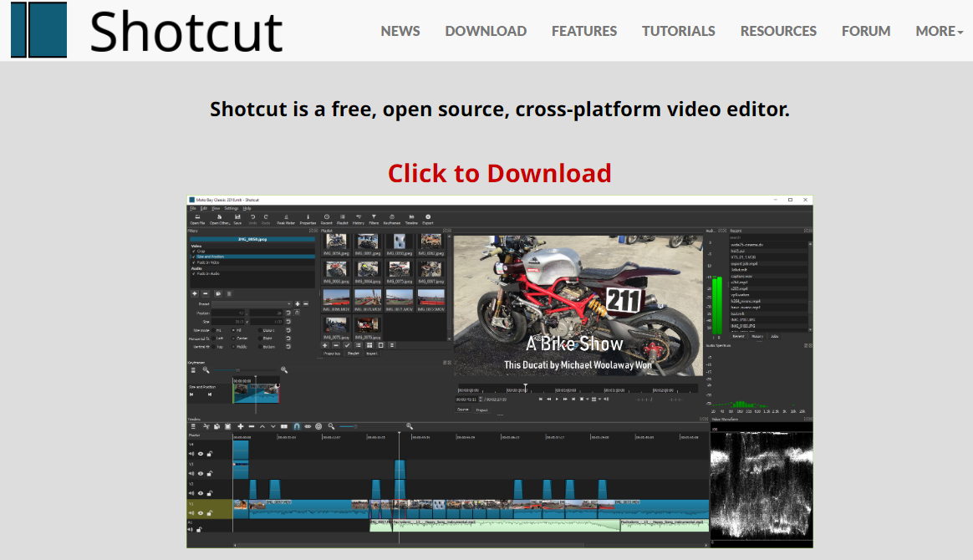973x560 pixels.
Task: Click the Export toolbar icon
Action: coord(427,219)
